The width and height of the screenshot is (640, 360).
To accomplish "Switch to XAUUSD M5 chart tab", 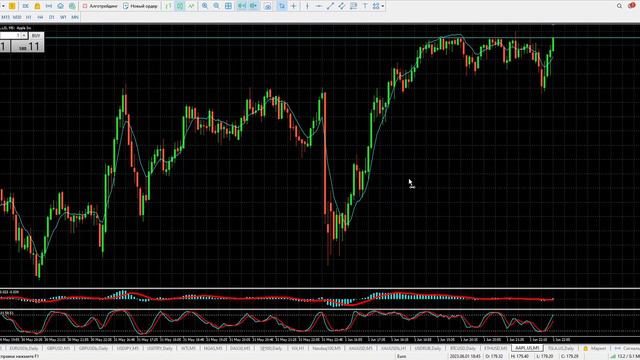I will coord(360,348).
